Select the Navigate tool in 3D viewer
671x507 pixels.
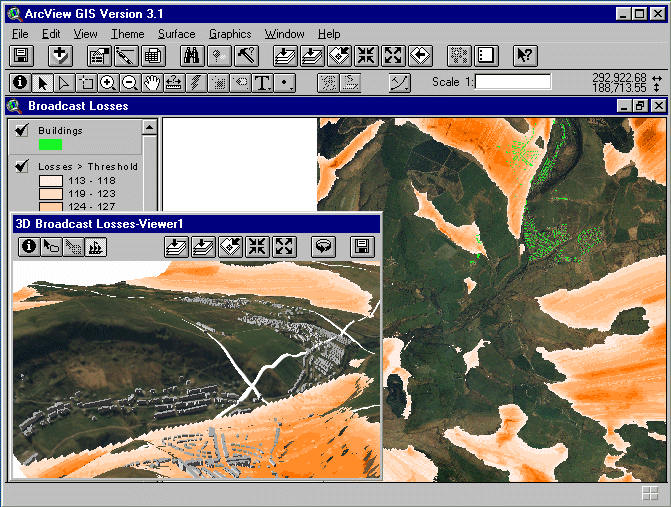coord(50,246)
